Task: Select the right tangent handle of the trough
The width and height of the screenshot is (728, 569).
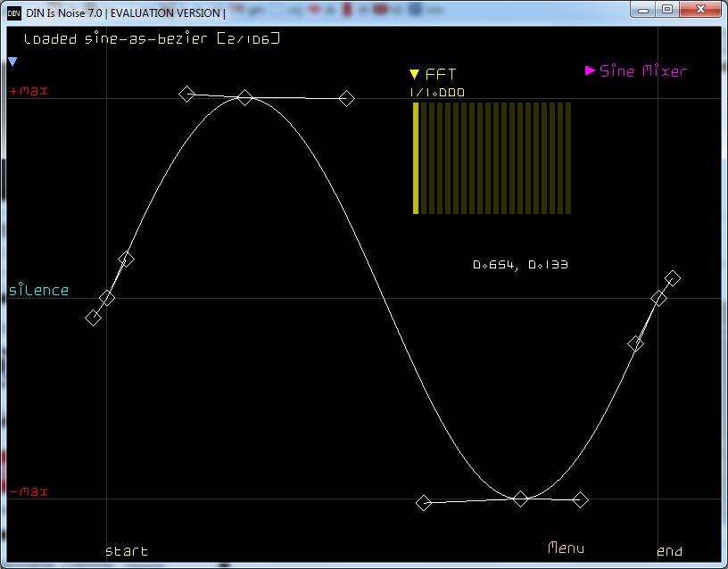Action: tap(580, 500)
